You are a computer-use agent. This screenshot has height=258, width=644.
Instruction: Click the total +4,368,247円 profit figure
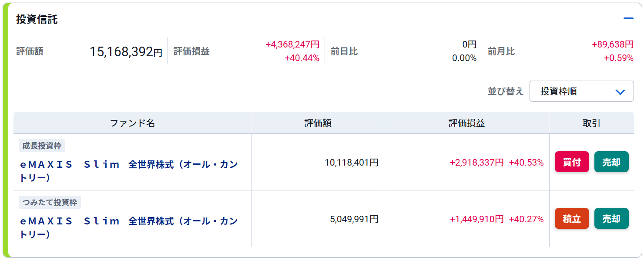[x=292, y=44]
